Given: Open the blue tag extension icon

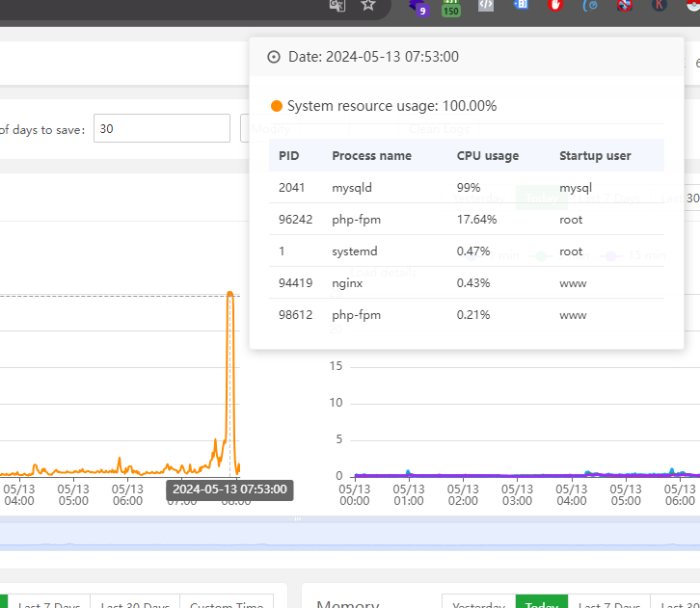Looking at the screenshot, I should click(521, 5).
